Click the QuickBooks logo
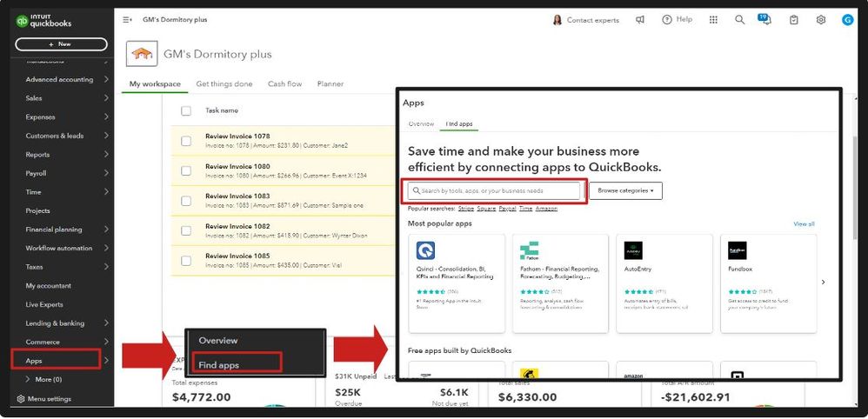 (x=44, y=21)
